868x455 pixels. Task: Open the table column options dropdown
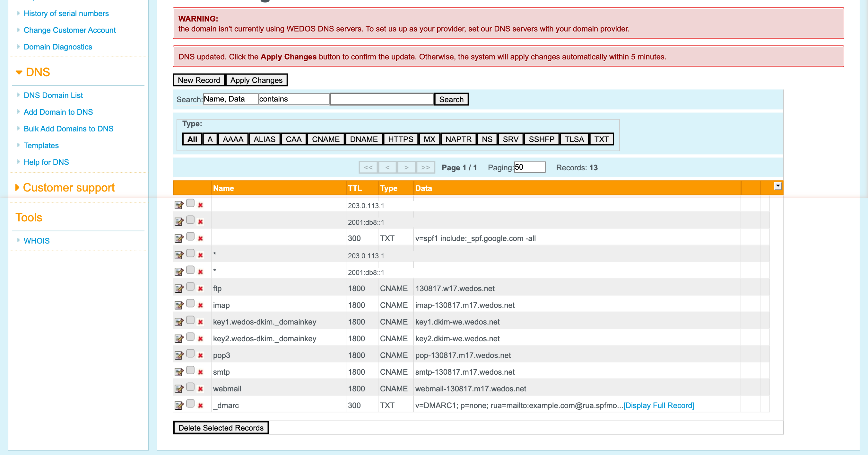point(777,185)
